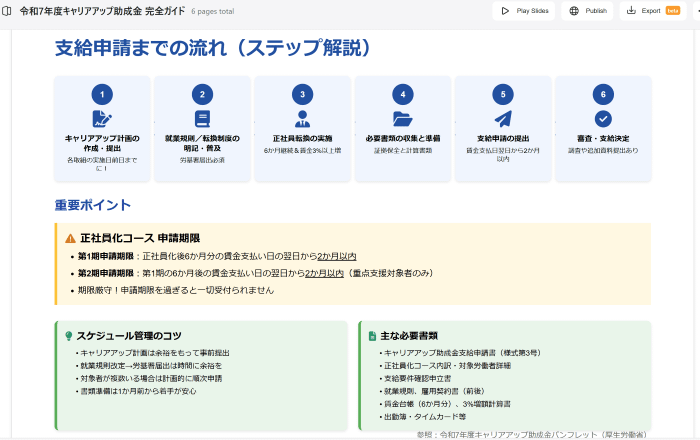This screenshot has width=700, height=440.
Task: Click the Play Slides button
Action: coord(523,11)
